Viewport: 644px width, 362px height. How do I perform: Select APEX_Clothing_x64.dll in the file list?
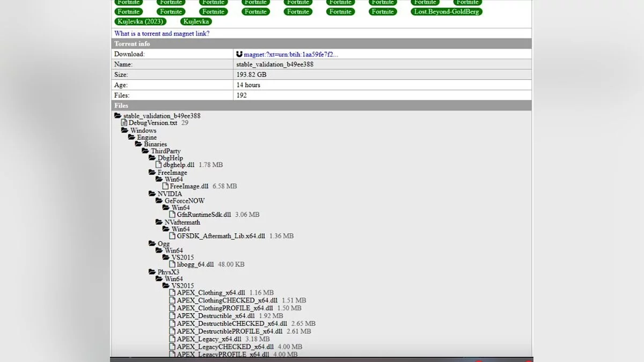pyautogui.click(x=210, y=293)
